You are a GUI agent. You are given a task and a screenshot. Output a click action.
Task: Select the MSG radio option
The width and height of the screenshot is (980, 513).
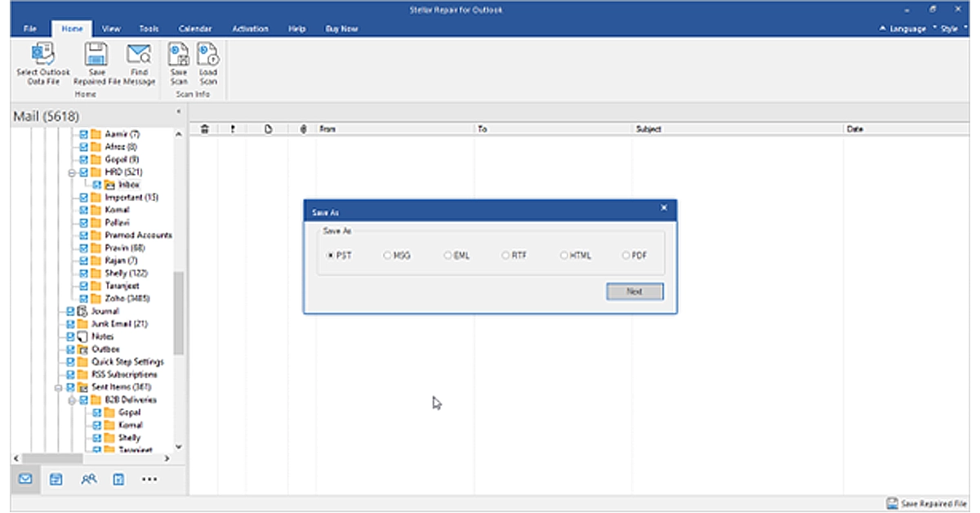point(397,256)
